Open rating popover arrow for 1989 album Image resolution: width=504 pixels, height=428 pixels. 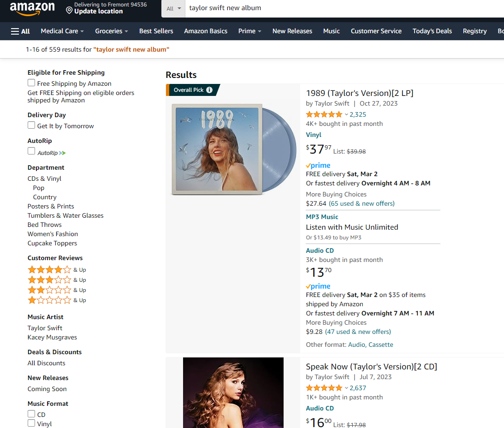point(346,114)
